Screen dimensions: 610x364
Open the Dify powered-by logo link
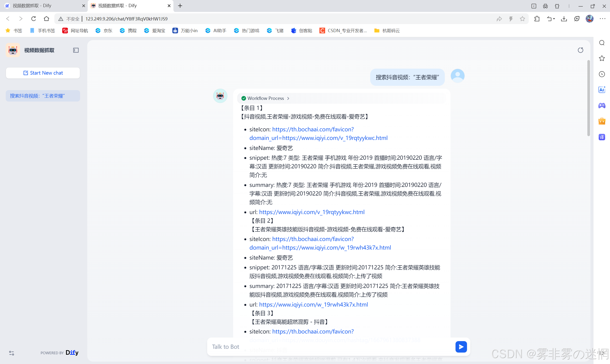72,353
